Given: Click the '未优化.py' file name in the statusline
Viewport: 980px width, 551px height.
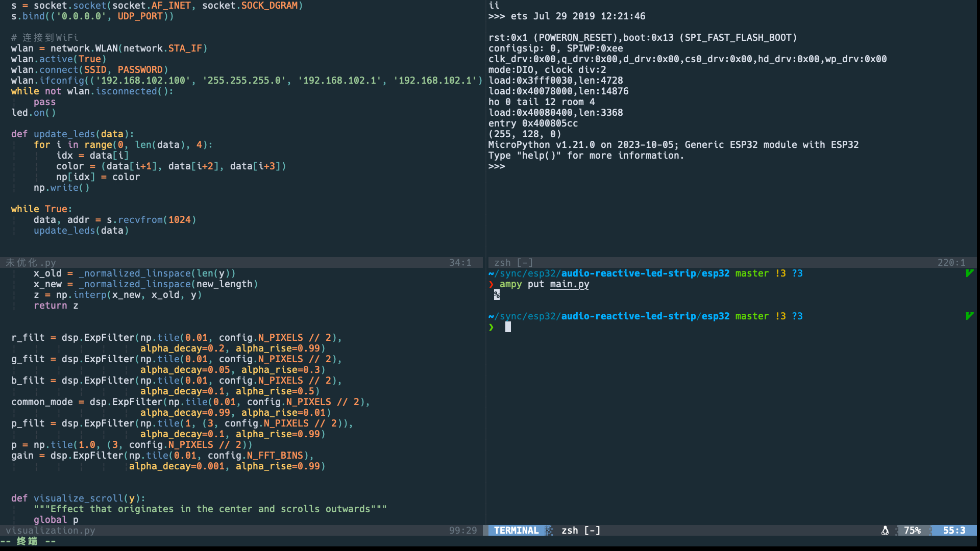Looking at the screenshot, I should (x=31, y=263).
